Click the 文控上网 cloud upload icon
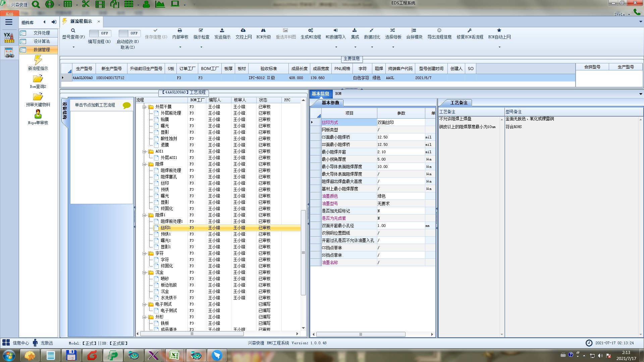Image resolution: width=644 pixels, height=362 pixels. coord(243,31)
